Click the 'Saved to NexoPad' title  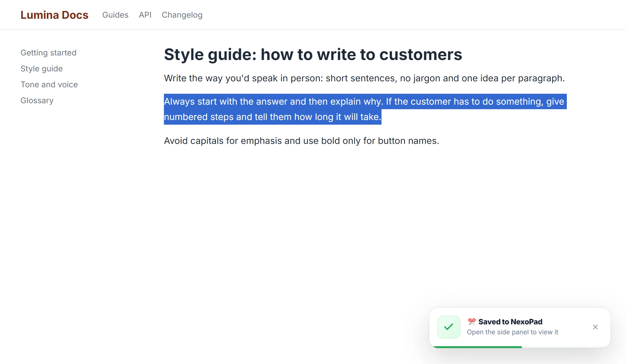coord(510,322)
